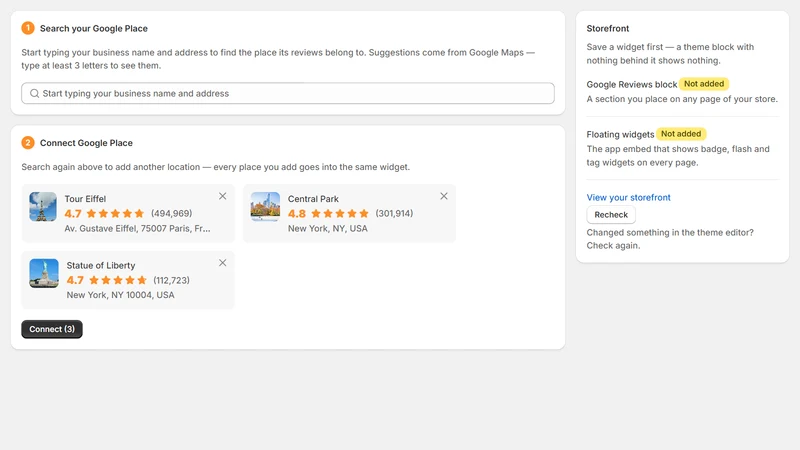This screenshot has width=800, height=450.
Task: Click the 4.7 rating value for Statue of Liberty
Action: (75, 280)
